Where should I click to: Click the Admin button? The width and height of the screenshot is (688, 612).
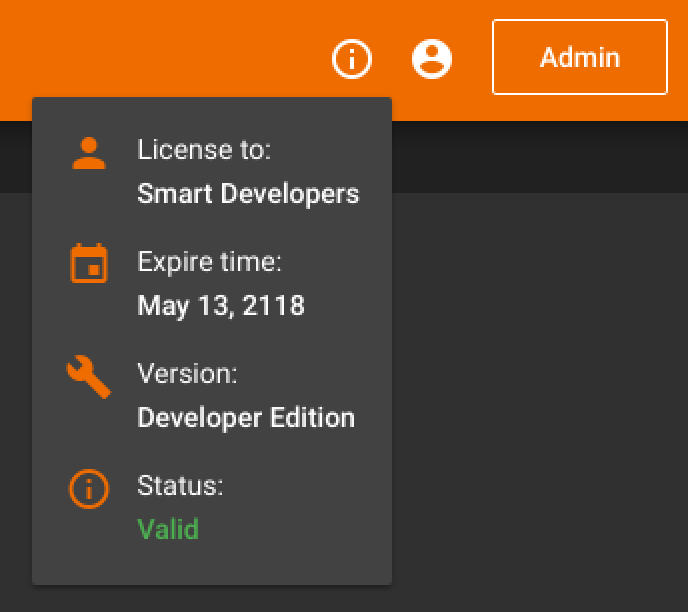(580, 57)
